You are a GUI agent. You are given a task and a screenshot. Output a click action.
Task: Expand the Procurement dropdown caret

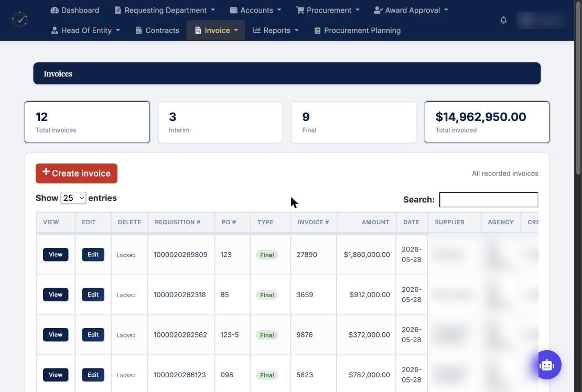(x=358, y=10)
